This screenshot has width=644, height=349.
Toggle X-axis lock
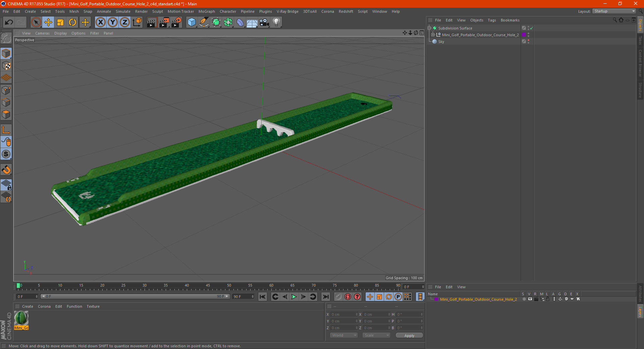tap(100, 22)
